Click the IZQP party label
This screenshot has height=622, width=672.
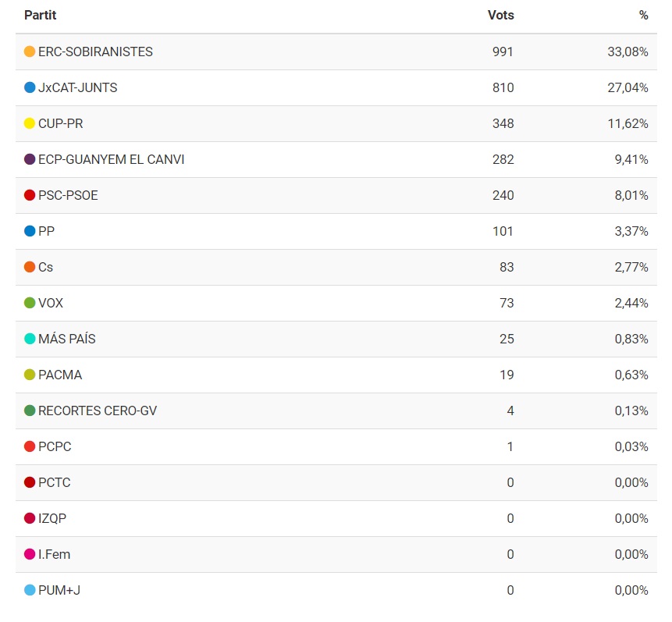pyautogui.click(x=53, y=518)
